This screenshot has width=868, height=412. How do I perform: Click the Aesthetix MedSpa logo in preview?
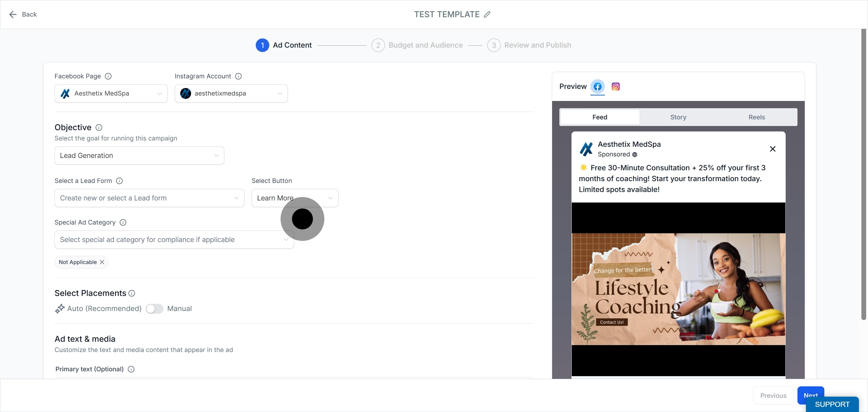[x=586, y=149]
